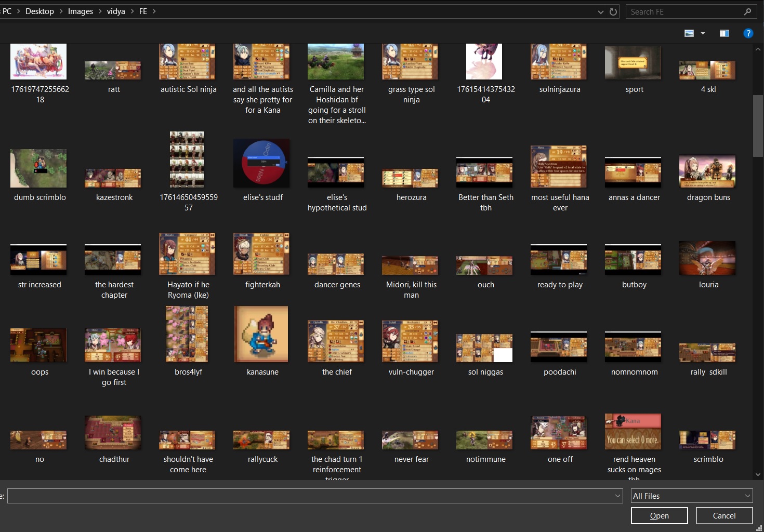This screenshot has width=764, height=532.
Task: Open the file name history dropdown
Action: (618, 496)
